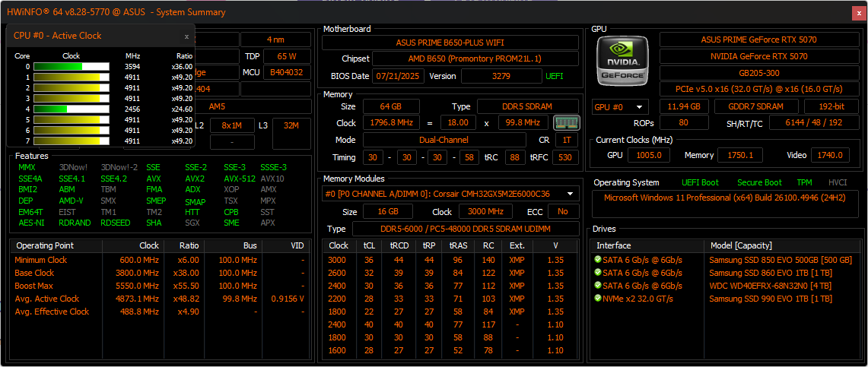Click core 0 clock bar

coord(72,66)
